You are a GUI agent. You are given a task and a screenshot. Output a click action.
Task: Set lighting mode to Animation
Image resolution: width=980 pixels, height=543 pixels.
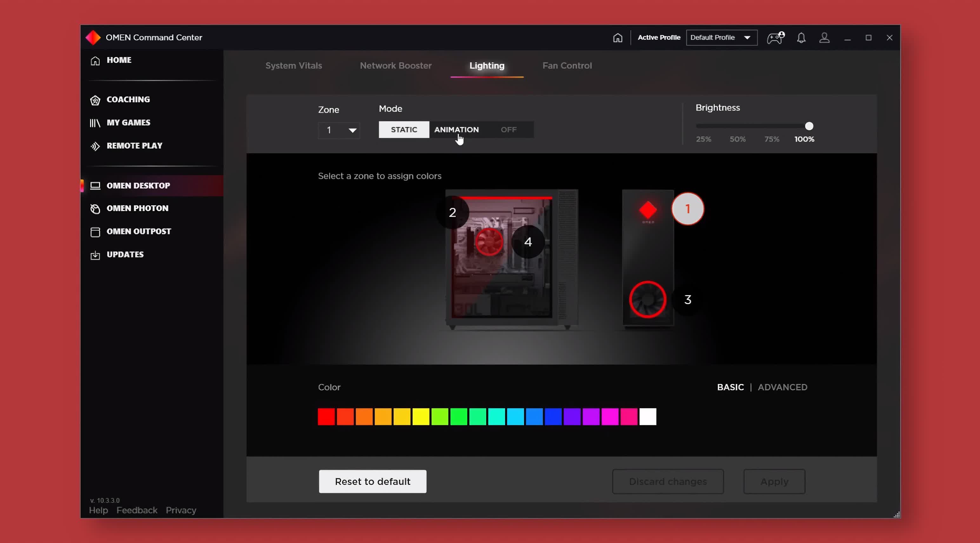point(457,130)
